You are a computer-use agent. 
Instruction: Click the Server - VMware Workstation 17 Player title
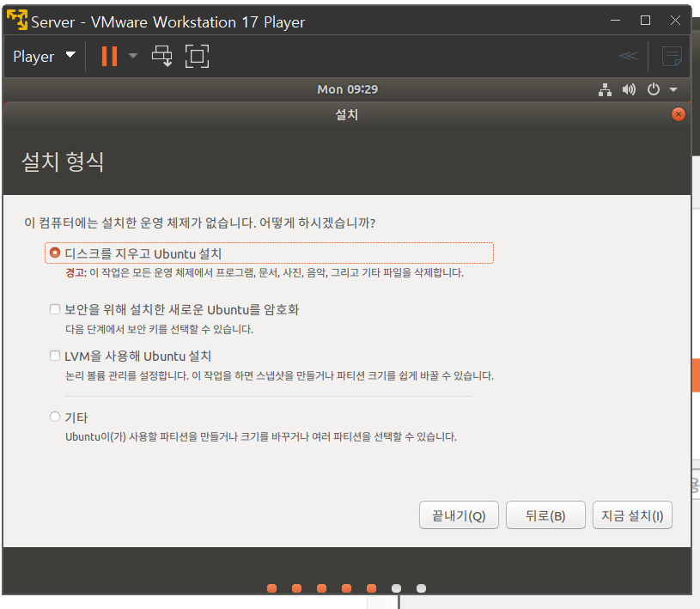[x=167, y=21]
